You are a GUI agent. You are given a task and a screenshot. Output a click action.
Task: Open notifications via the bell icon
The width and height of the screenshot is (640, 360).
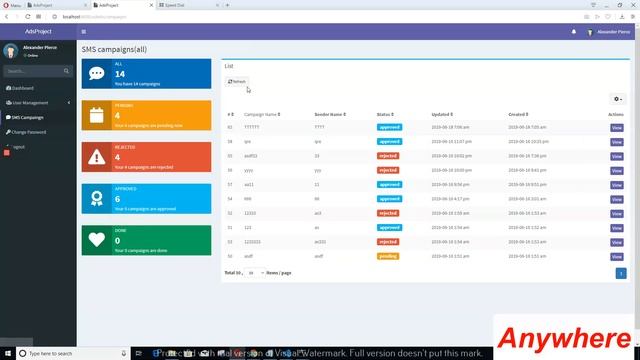click(573, 31)
